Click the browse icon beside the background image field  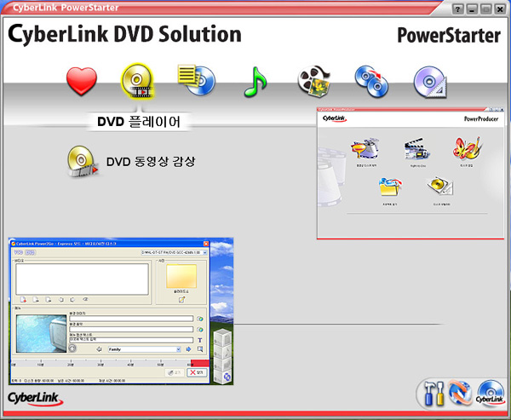point(200,319)
